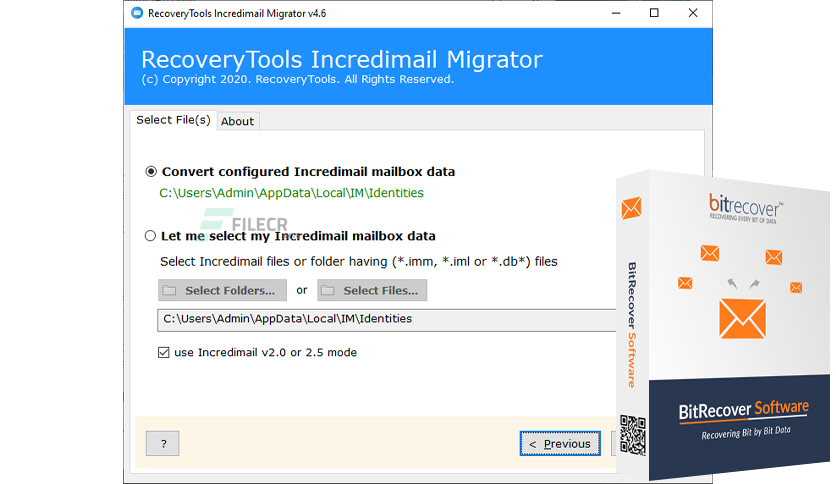Click the mailbox path input field

point(387,320)
